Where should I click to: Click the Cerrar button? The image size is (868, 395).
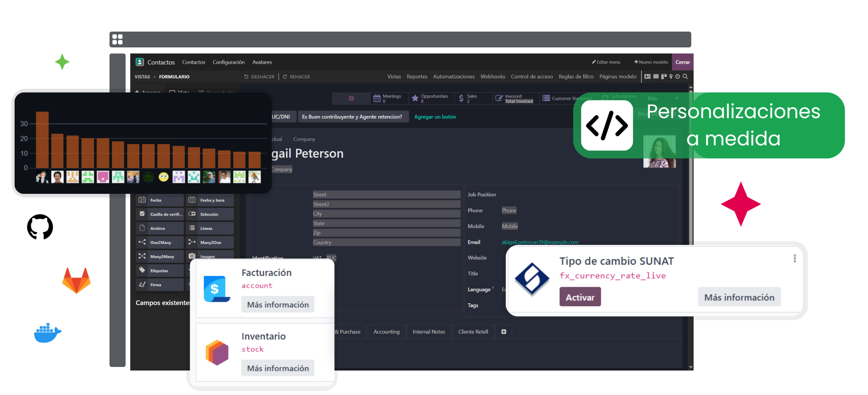click(x=683, y=62)
